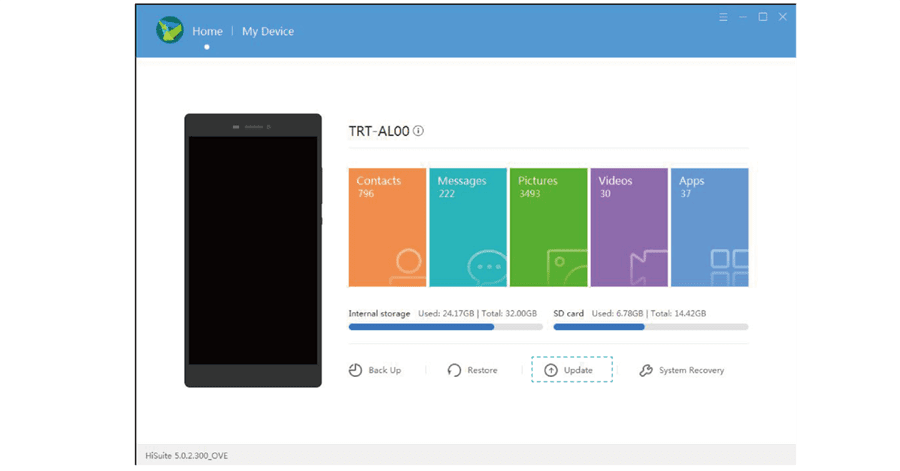The height and width of the screenshot is (471, 900).
Task: Open the hamburger menu in title bar
Action: pyautogui.click(x=723, y=17)
